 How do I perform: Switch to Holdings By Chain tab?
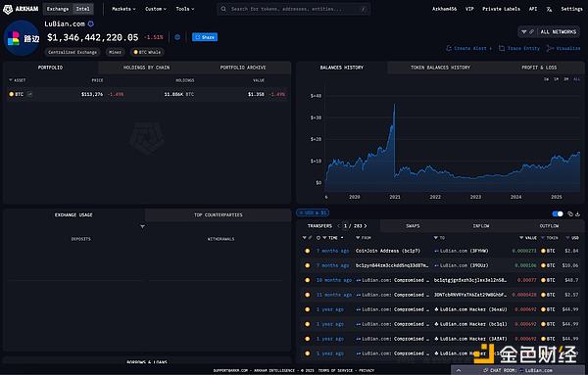tap(146, 68)
